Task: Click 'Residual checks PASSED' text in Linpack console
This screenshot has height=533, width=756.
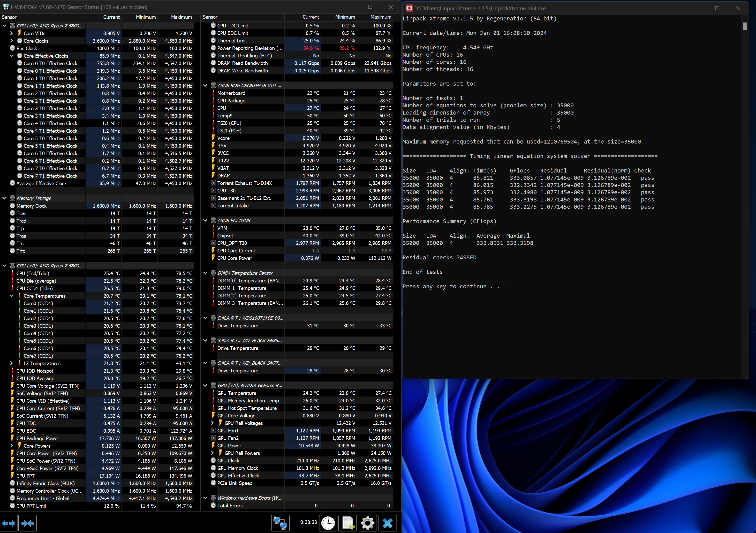Action: pyautogui.click(x=439, y=258)
